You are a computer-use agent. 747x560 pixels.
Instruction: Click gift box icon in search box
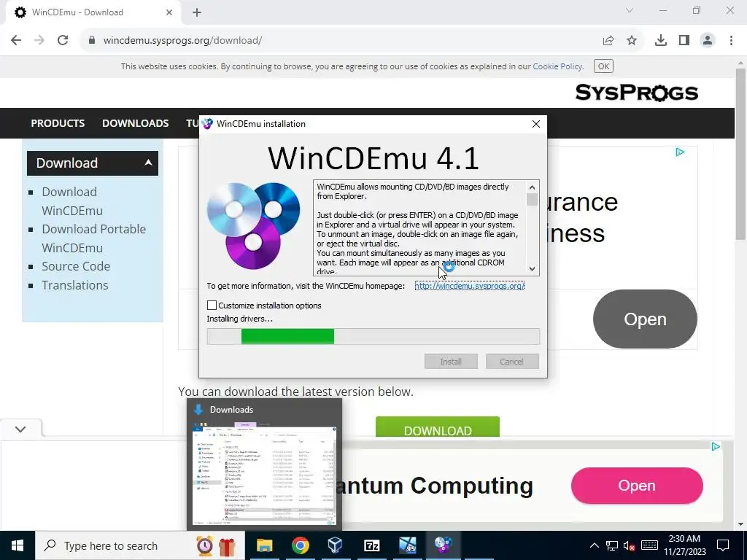pyautogui.click(x=228, y=546)
